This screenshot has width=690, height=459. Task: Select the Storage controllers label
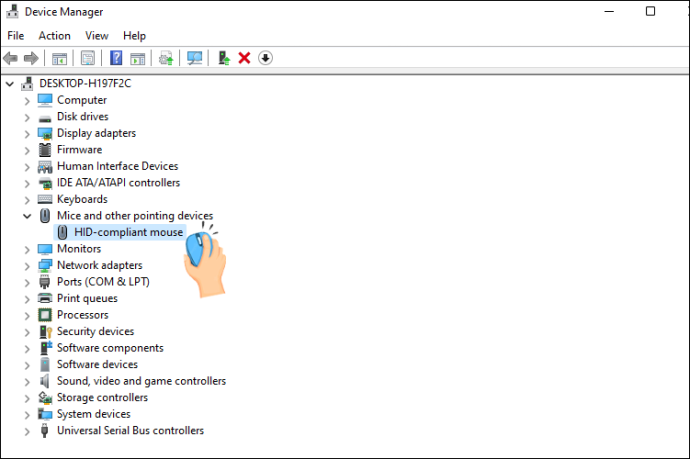103,397
